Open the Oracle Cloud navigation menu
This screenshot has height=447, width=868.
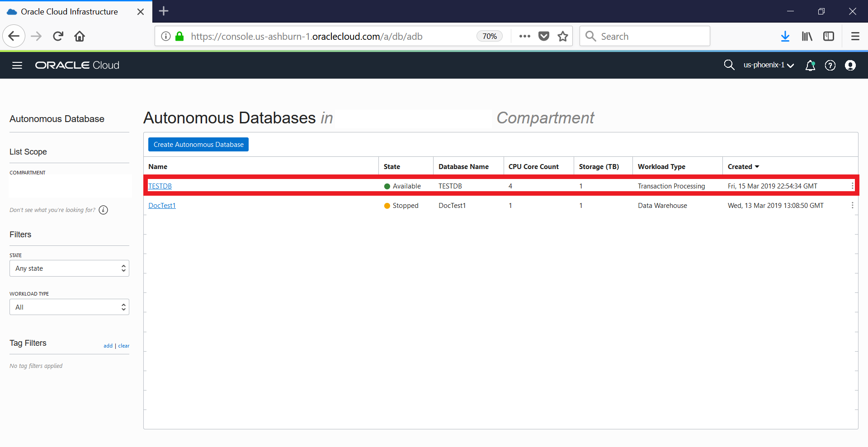(x=17, y=66)
